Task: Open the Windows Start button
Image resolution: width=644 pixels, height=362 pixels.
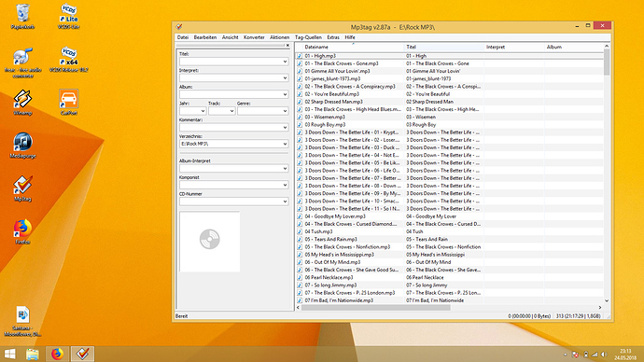Action: click(9, 354)
